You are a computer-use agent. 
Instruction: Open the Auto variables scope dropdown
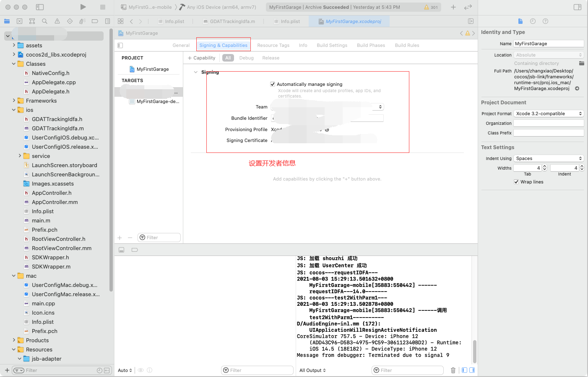point(125,370)
